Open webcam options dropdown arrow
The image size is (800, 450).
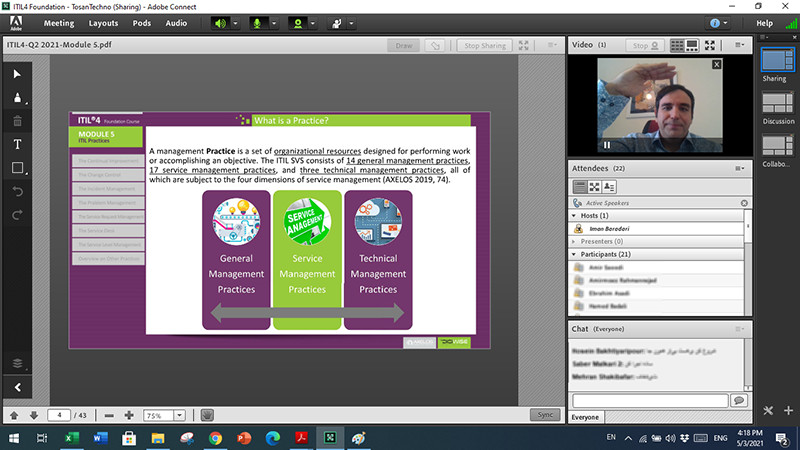click(313, 23)
